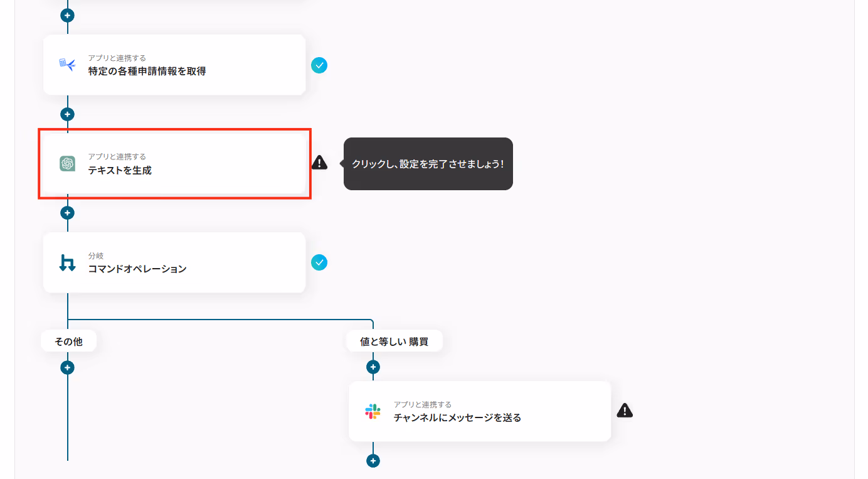Click the アプリと連携する label on テキストを生成

[x=117, y=156]
